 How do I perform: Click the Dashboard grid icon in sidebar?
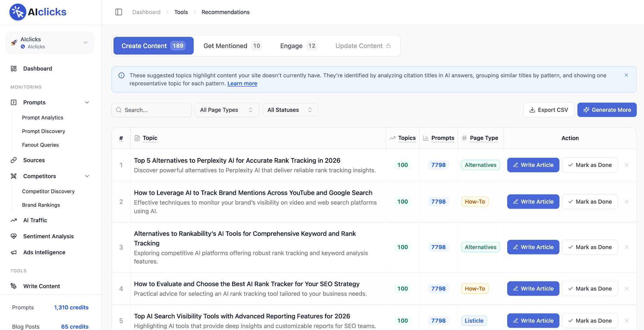(14, 69)
